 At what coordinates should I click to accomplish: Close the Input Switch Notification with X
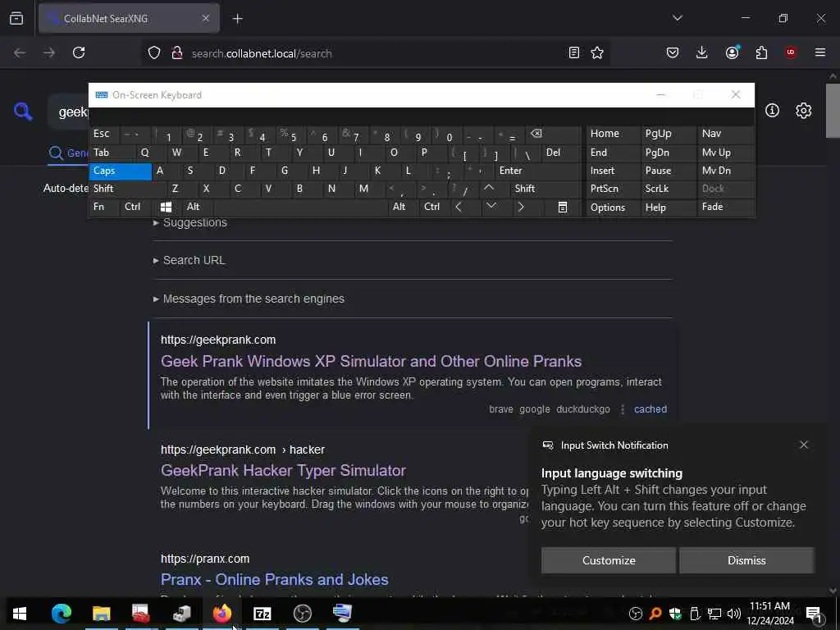[x=804, y=445]
